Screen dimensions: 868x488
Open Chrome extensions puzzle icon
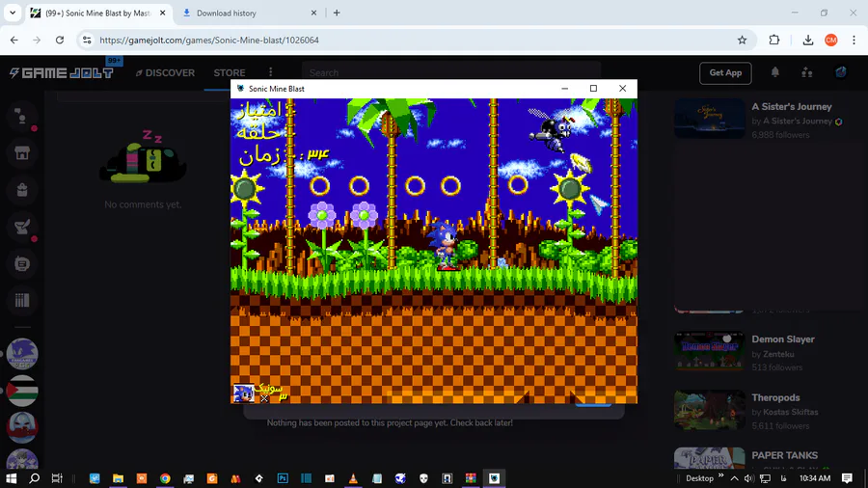(x=773, y=40)
